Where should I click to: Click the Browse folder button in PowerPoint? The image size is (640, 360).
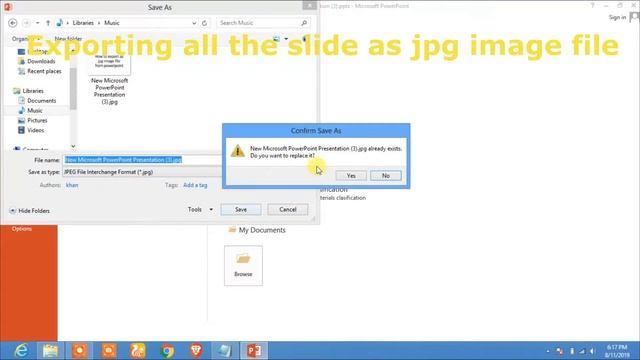243,265
